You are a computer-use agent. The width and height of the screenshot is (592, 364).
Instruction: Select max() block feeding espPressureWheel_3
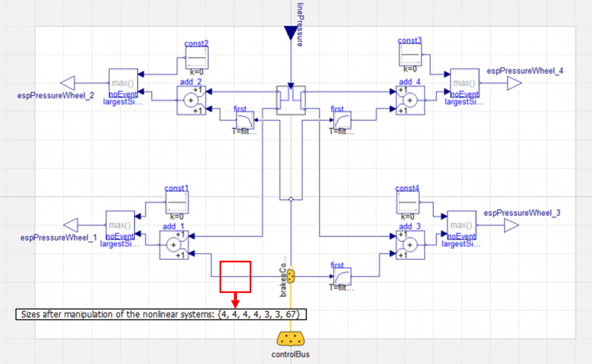(462, 225)
